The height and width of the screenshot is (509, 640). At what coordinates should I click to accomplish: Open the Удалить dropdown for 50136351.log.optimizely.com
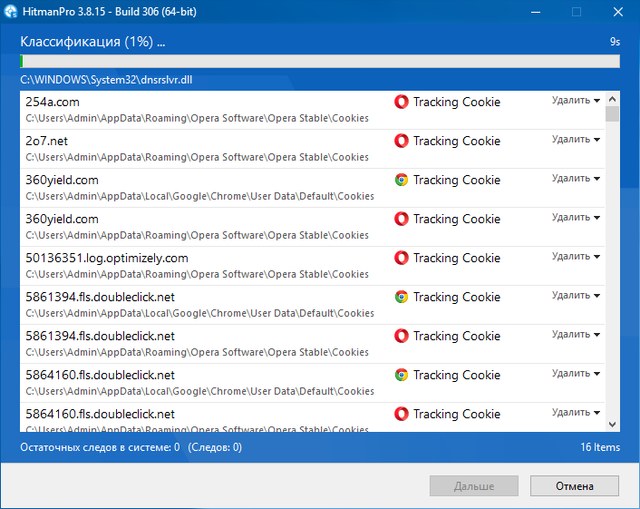tap(576, 256)
